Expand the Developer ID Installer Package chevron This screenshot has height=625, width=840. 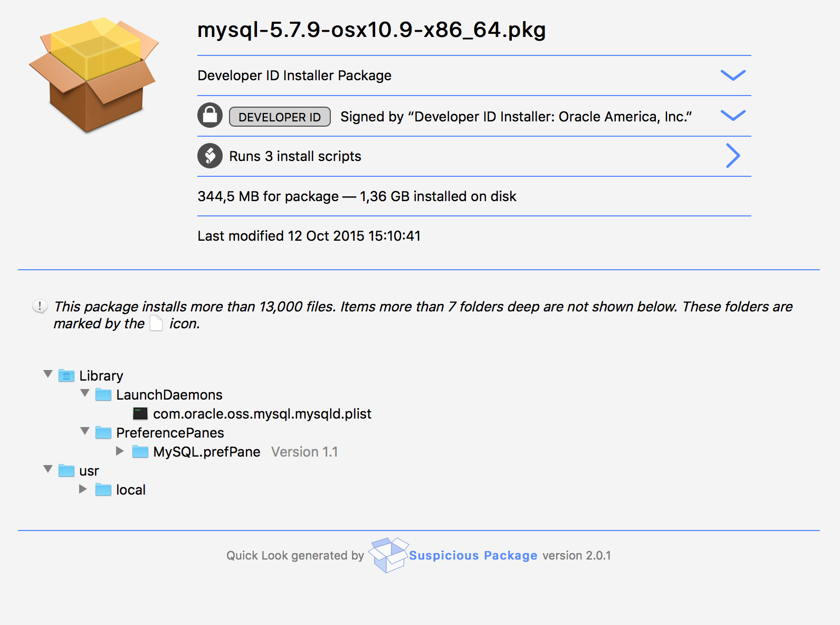(733, 75)
